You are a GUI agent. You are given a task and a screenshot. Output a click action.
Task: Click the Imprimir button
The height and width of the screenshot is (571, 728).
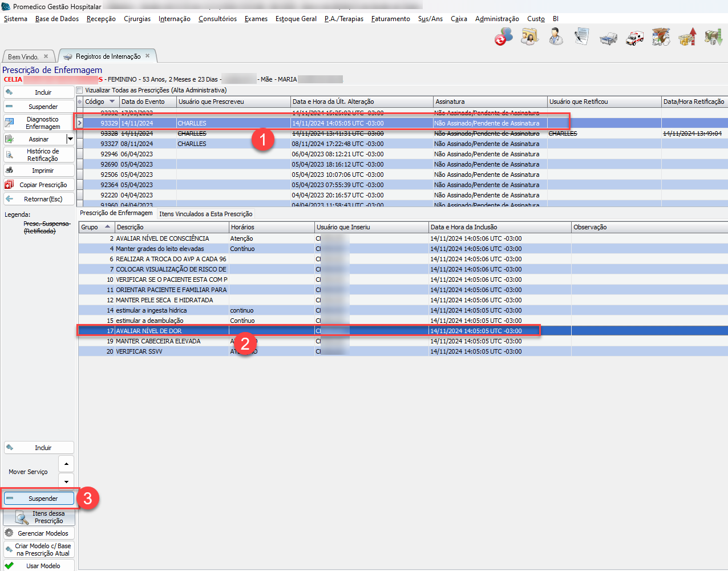tap(39, 171)
